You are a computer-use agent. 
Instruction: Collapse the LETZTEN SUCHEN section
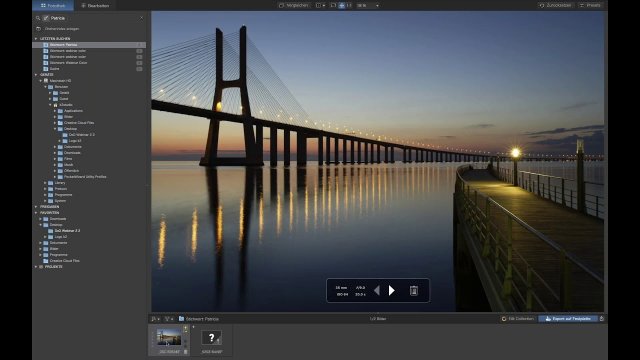coord(36,38)
